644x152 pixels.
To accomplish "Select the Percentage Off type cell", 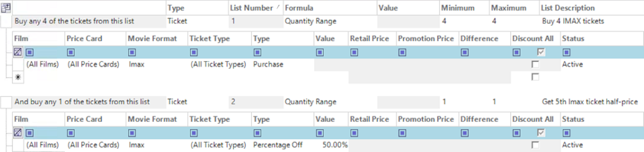I will point(282,145).
